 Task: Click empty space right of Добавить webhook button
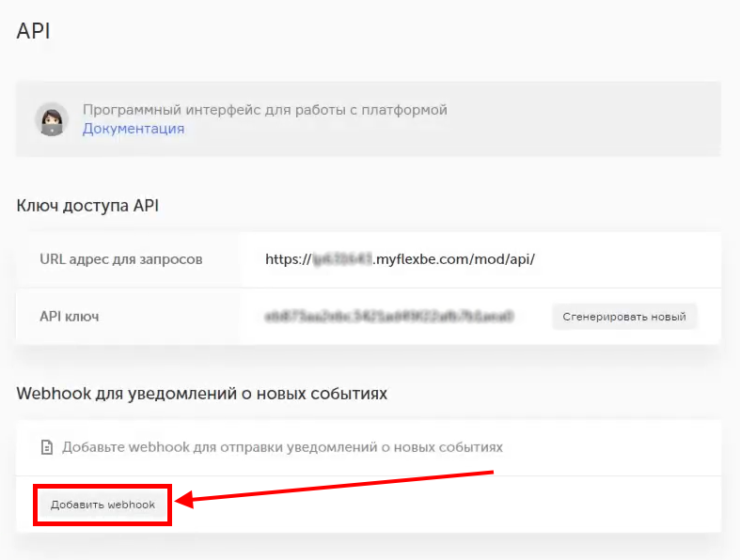click(x=564, y=507)
